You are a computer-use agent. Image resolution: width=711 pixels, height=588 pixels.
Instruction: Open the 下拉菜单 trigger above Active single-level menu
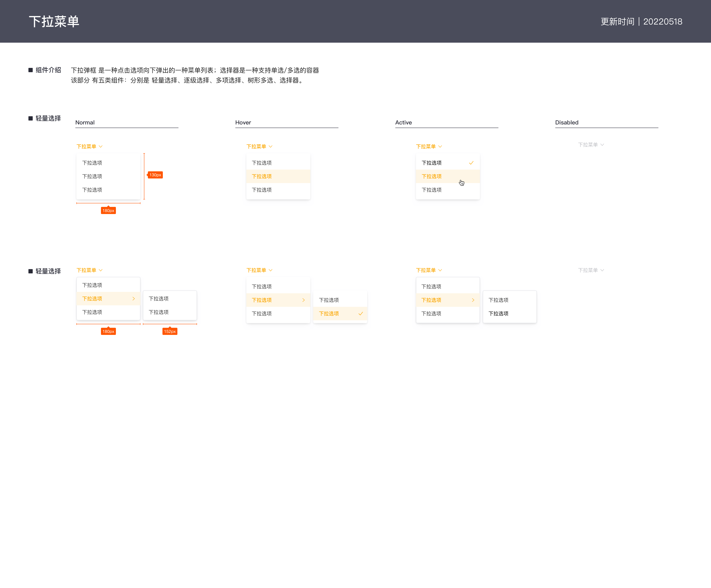(x=429, y=147)
